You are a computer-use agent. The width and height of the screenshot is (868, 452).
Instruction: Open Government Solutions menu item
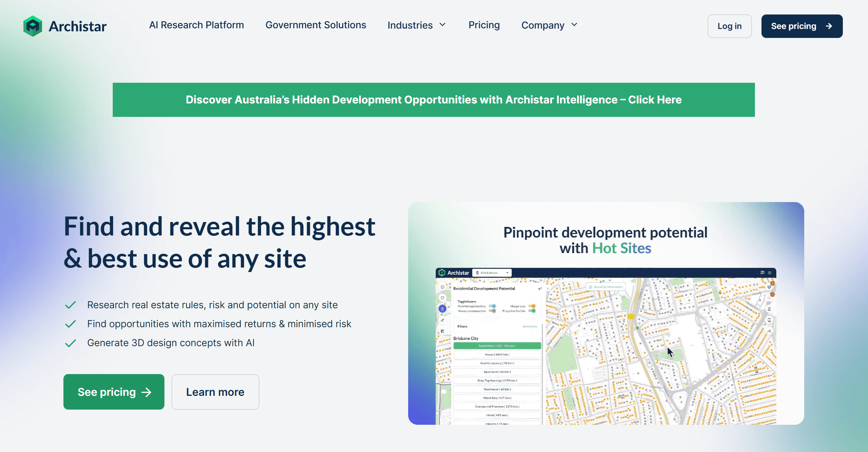pyautogui.click(x=316, y=25)
